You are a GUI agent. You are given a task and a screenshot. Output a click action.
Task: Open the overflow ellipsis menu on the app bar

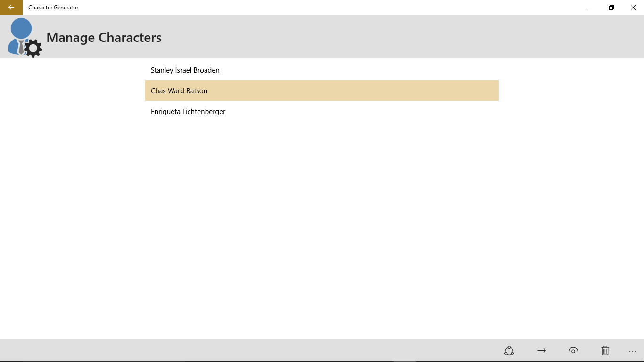(632, 351)
